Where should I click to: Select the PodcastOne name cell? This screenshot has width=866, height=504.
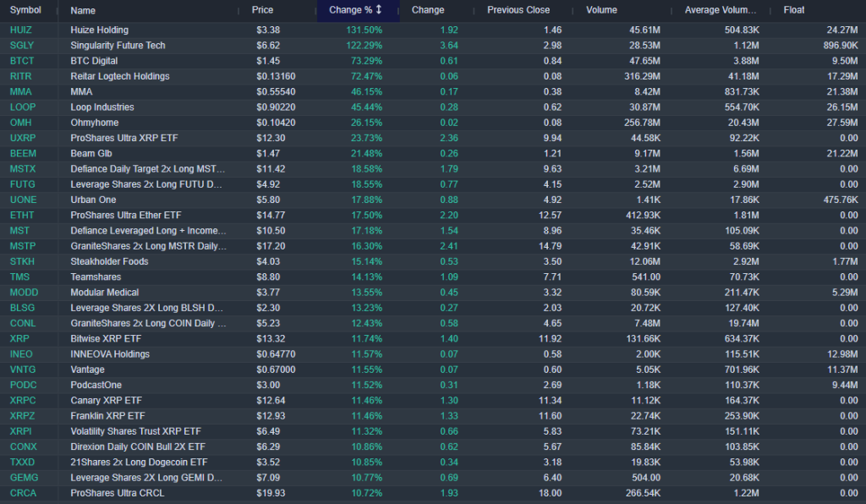[x=96, y=386]
